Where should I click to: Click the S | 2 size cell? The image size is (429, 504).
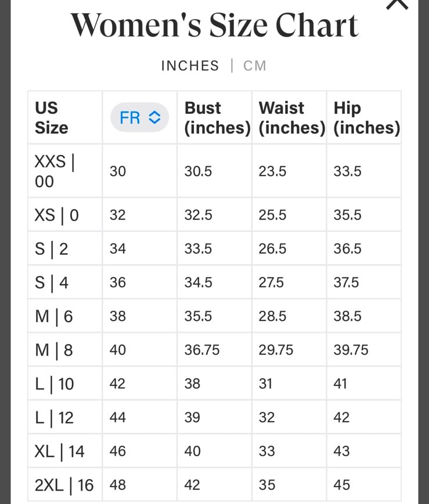pyautogui.click(x=65, y=249)
